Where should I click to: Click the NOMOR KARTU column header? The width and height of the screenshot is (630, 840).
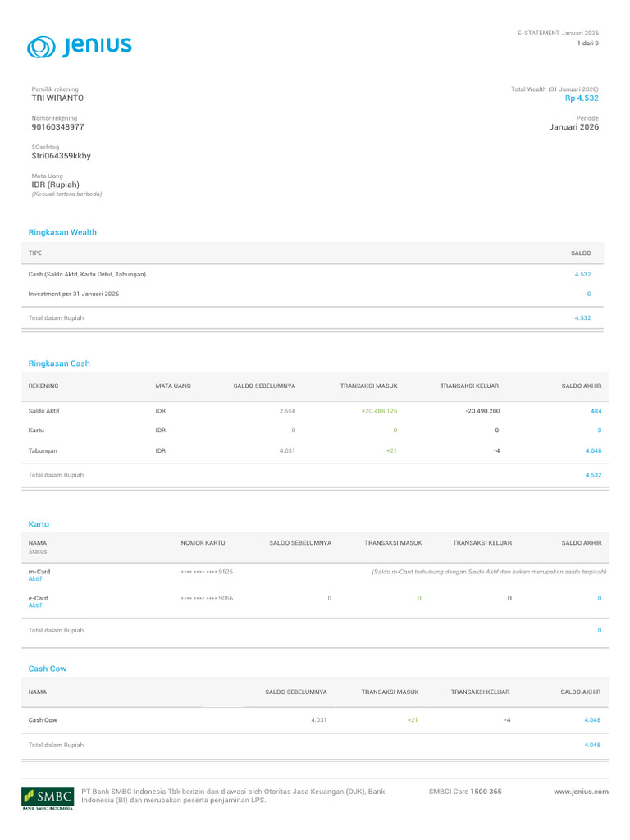tap(203, 543)
